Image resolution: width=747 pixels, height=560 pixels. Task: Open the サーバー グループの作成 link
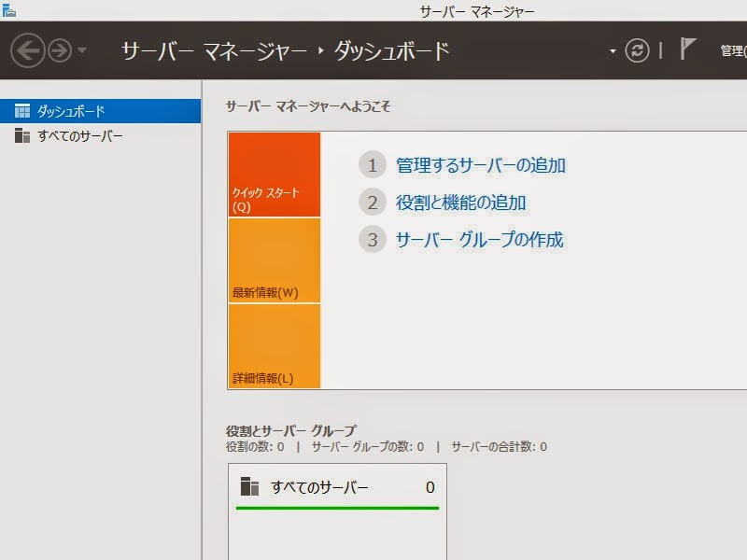(x=480, y=240)
